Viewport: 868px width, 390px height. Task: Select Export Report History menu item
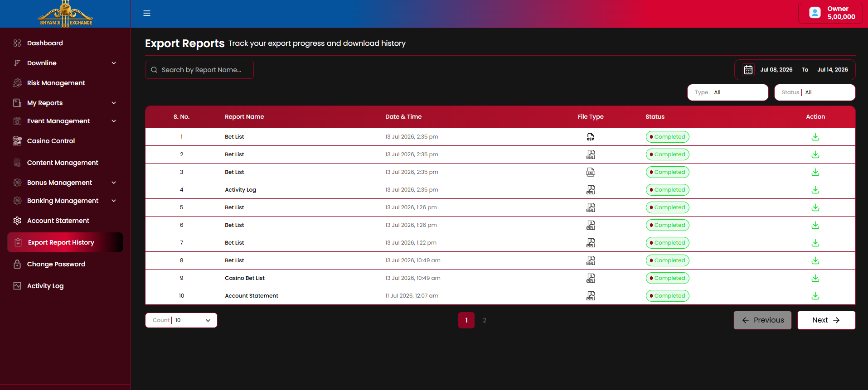65,242
